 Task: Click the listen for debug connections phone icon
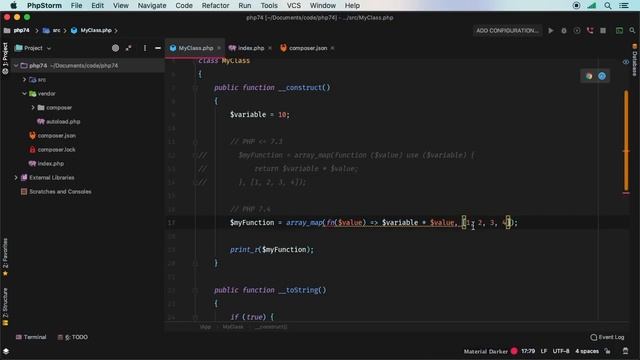click(x=590, y=31)
